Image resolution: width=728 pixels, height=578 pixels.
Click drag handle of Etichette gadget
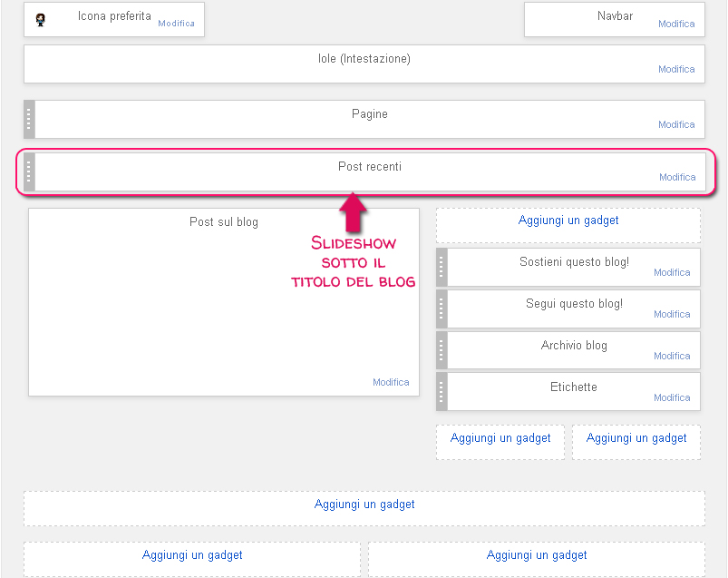pyautogui.click(x=442, y=392)
